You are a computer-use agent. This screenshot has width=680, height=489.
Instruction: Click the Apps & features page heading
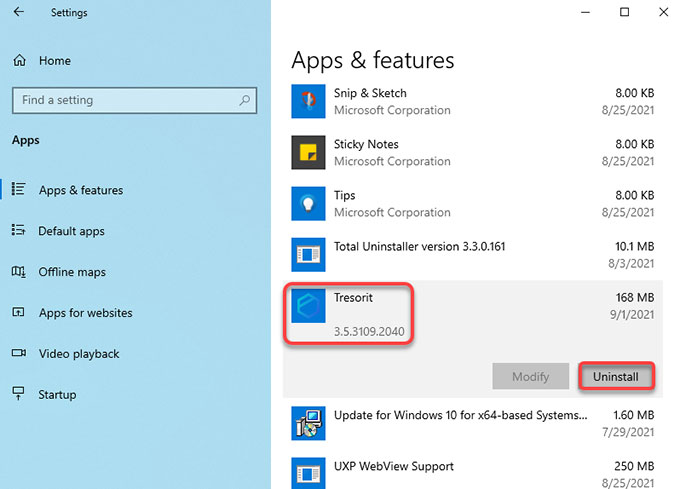coord(373,60)
